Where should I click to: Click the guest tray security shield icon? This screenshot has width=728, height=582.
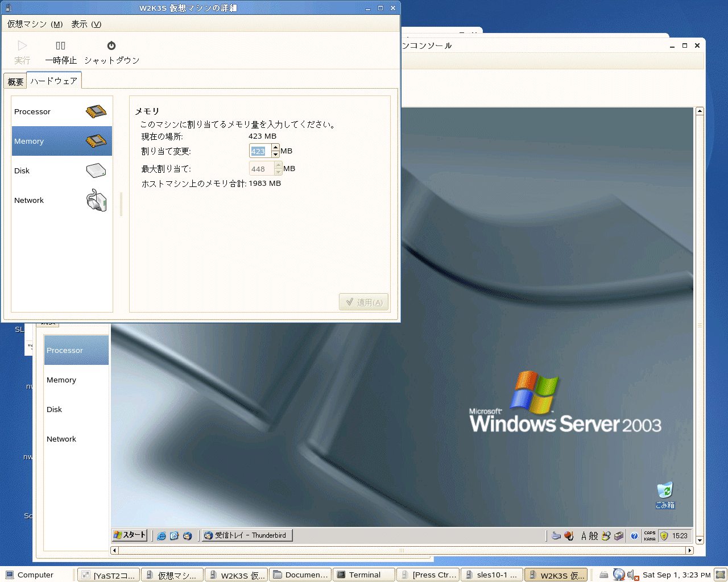[664, 535]
